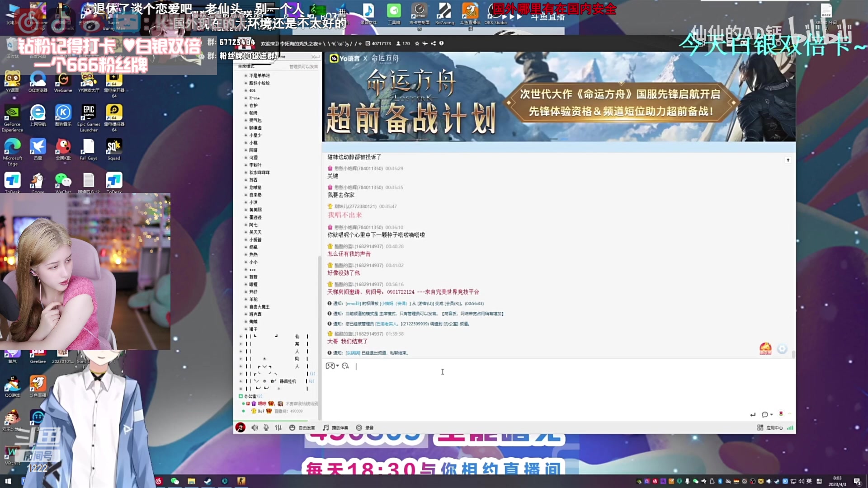Click the airplane icon in channel header
This screenshot has width=868, height=488.
tap(425, 43)
